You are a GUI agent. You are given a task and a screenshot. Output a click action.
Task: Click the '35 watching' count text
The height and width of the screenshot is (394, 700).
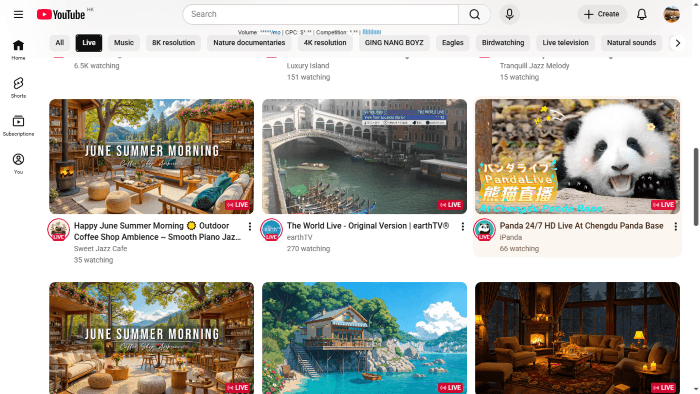(93, 260)
